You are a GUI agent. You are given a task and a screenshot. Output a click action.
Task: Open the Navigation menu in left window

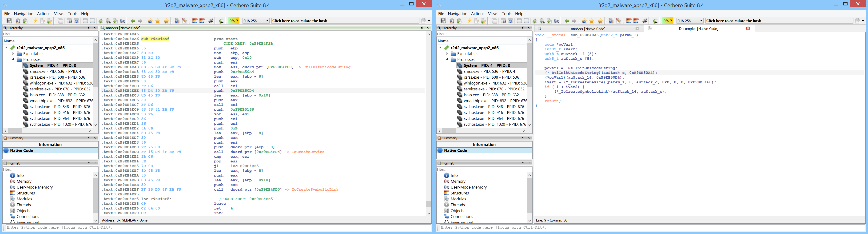[24, 14]
